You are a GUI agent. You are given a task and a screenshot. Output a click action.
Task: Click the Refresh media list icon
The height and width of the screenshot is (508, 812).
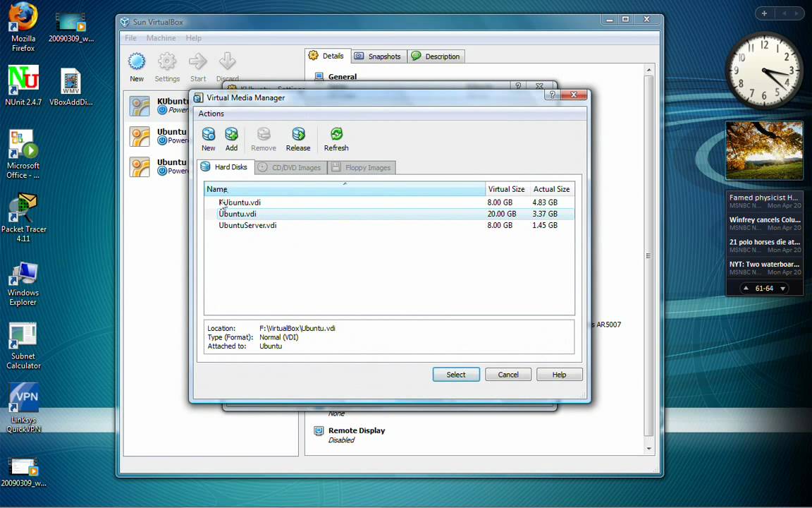pos(337,135)
